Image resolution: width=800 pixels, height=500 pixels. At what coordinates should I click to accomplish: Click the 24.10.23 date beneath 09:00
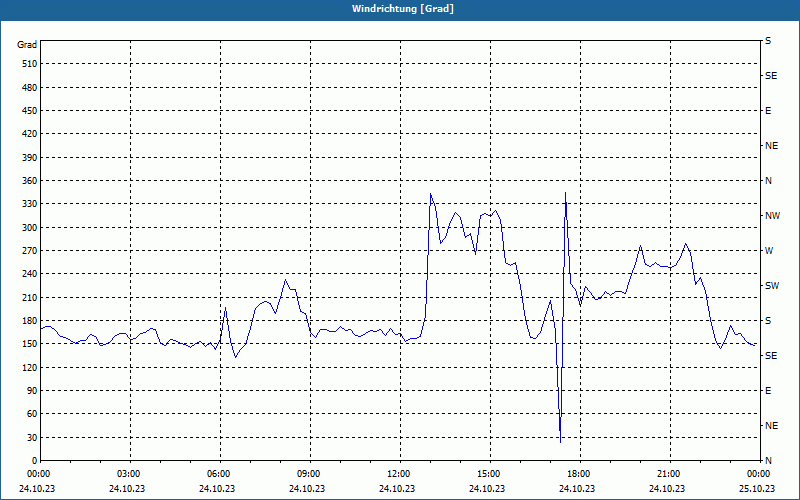(307, 488)
